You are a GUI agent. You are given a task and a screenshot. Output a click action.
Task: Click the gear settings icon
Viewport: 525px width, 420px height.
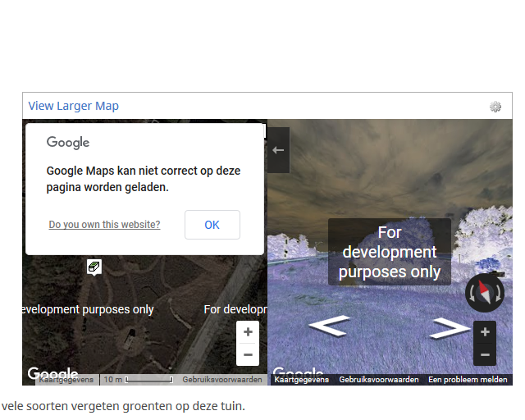pos(495,107)
